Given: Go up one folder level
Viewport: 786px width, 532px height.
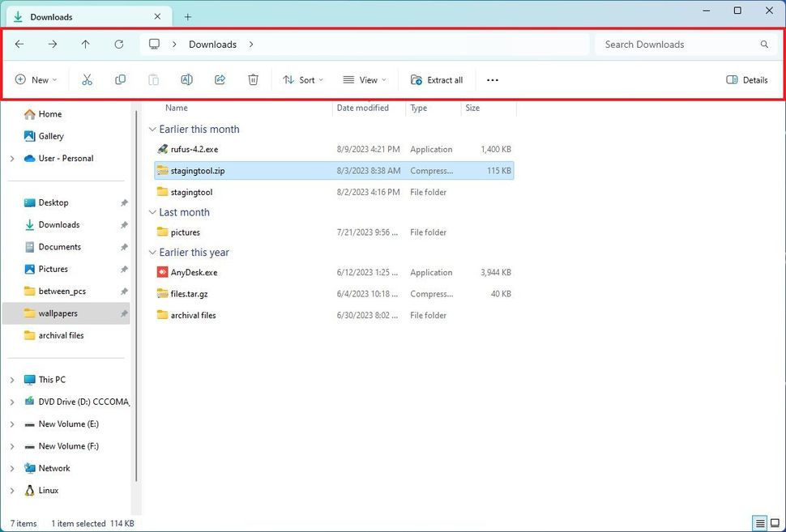Looking at the screenshot, I should pyautogui.click(x=86, y=44).
